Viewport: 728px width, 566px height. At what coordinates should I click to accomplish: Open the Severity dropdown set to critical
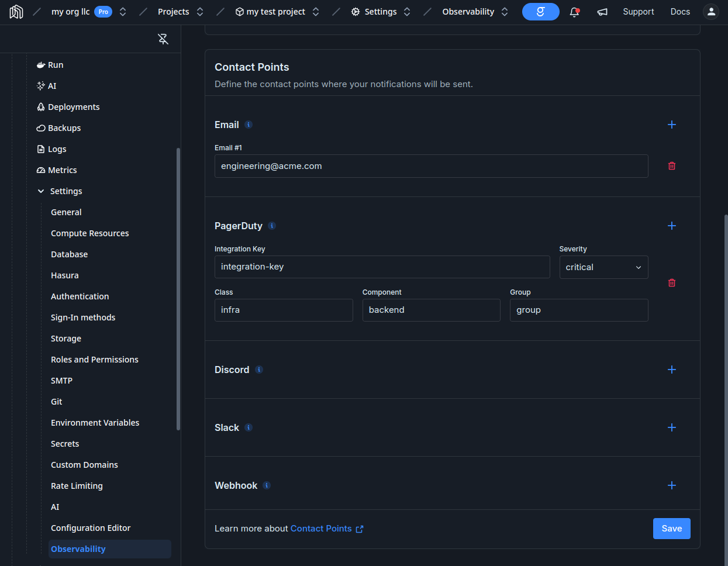click(x=603, y=267)
